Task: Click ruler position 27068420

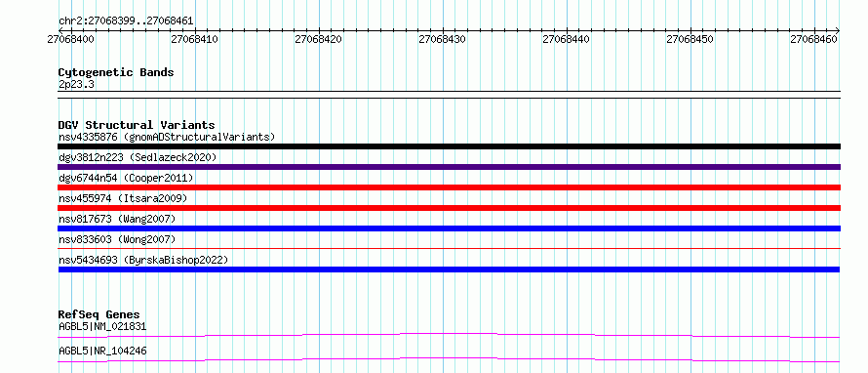Action: 318,39
